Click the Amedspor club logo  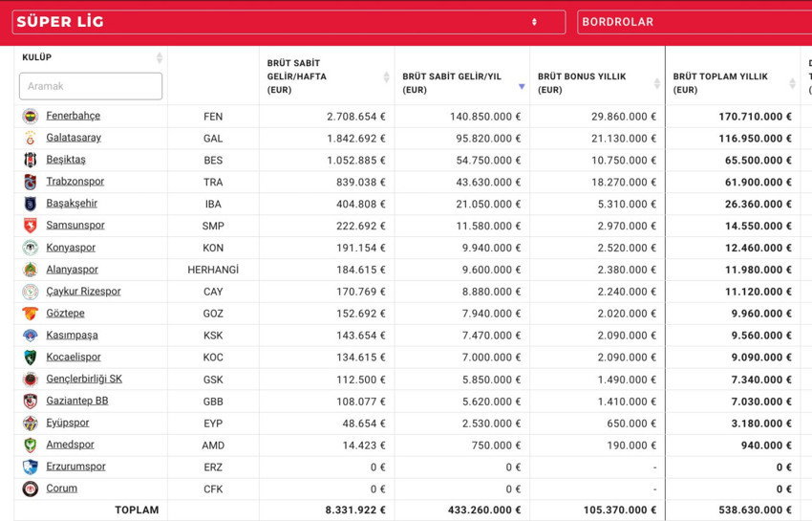30,445
